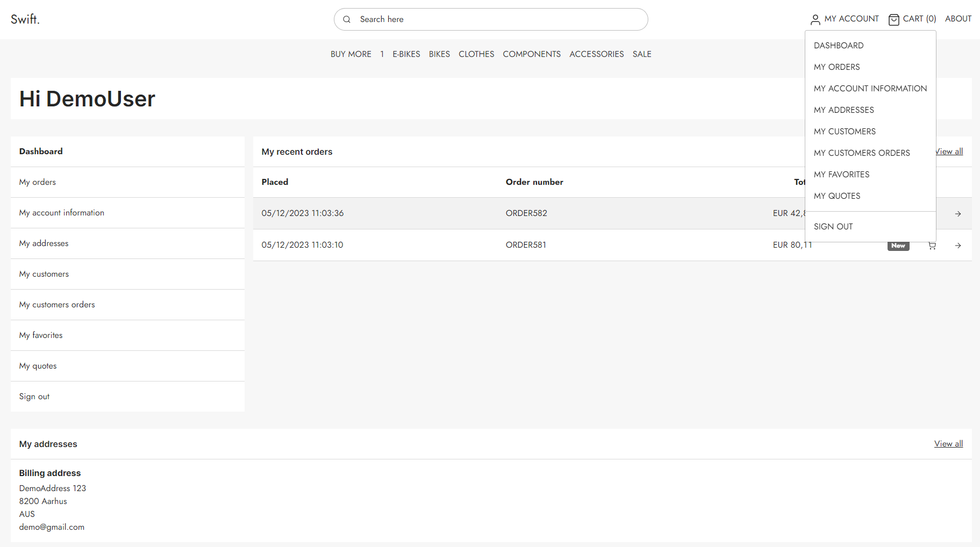Open the E-BIKES category

tap(406, 54)
